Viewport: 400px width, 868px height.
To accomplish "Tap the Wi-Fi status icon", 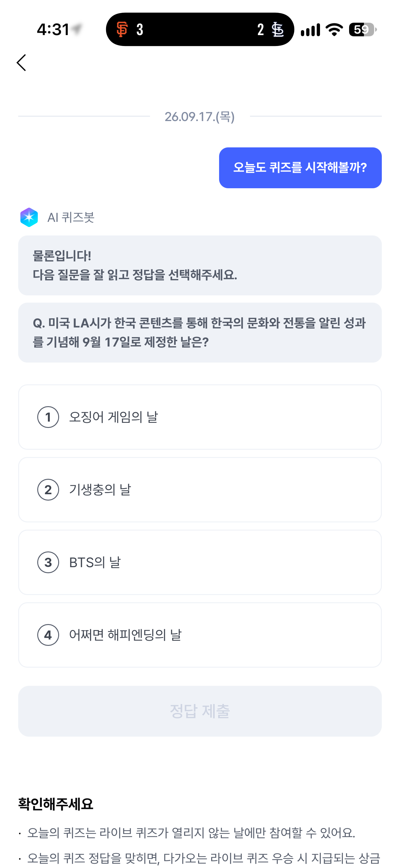I will 334,29.
